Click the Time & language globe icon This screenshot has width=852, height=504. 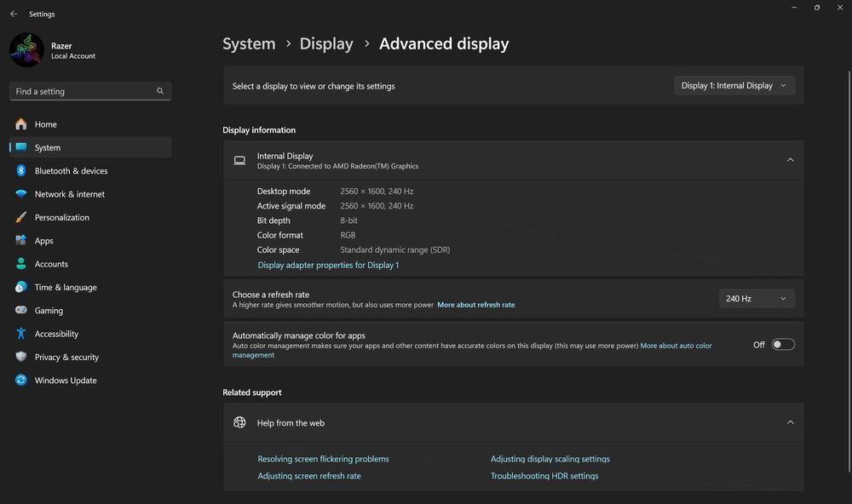click(21, 287)
